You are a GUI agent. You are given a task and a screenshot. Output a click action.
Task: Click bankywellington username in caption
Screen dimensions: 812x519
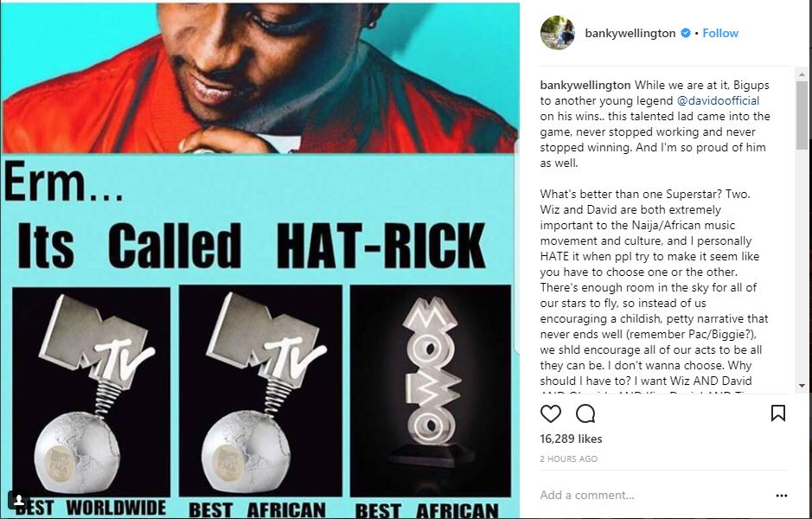(585, 85)
